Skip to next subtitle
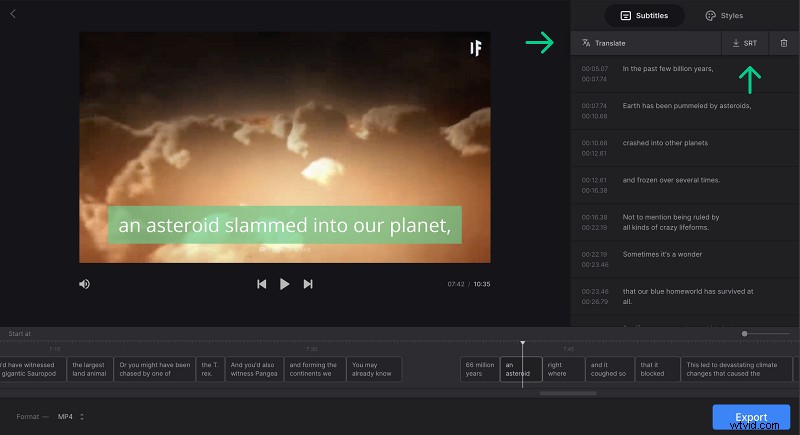 point(308,284)
